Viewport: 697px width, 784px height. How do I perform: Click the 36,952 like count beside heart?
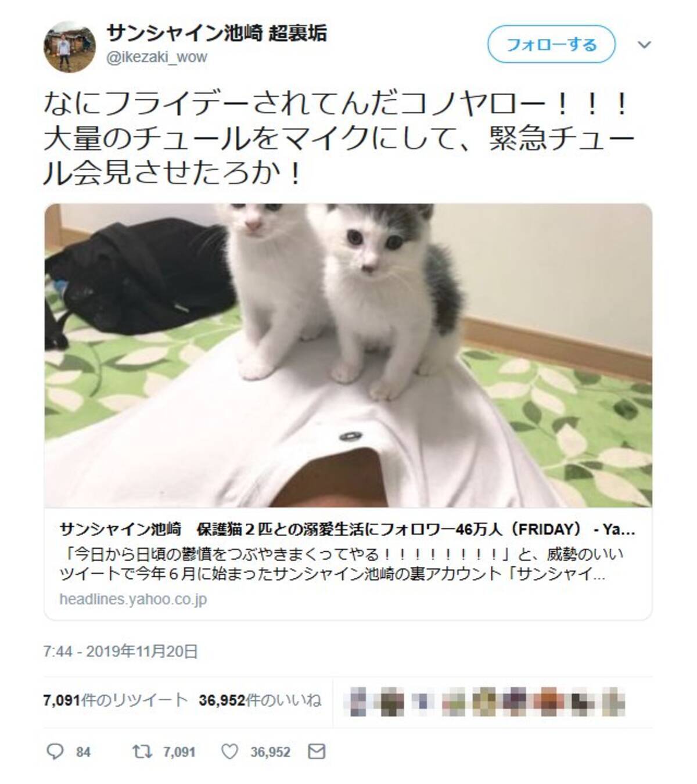(270, 753)
